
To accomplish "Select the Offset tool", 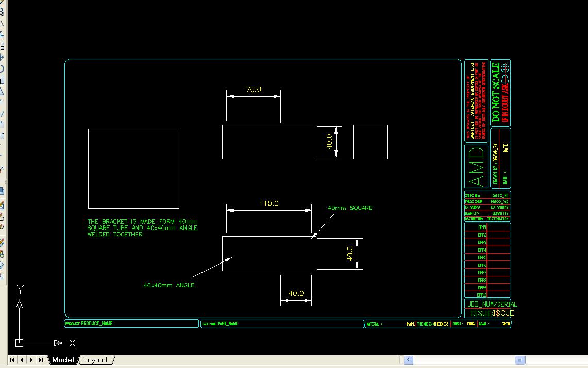I will pyautogui.click(x=2, y=34).
